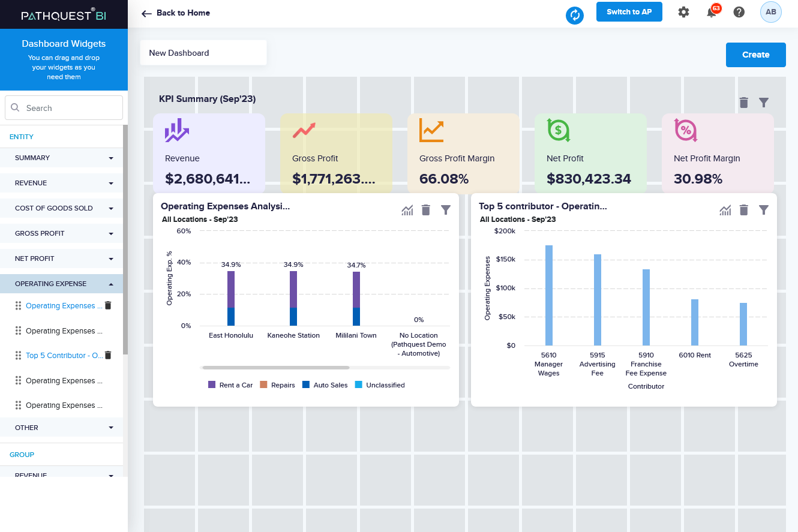Screen dimensions: 798x532
Task: Switch Top 5 contributor widget to line chart view
Action: pyautogui.click(x=725, y=210)
